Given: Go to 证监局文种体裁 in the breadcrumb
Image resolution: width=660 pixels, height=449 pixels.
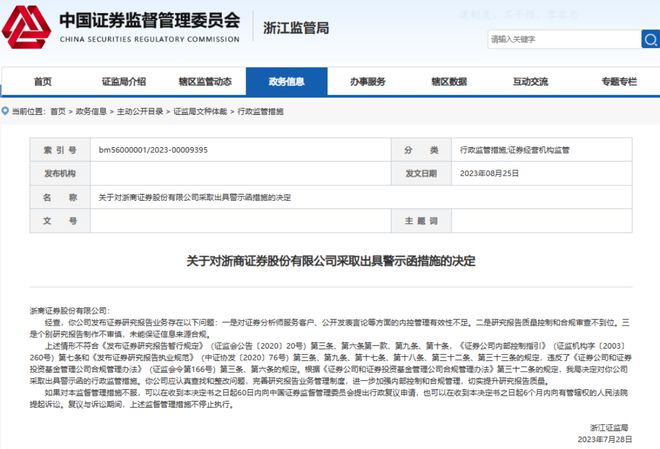Looking at the screenshot, I should [200, 112].
